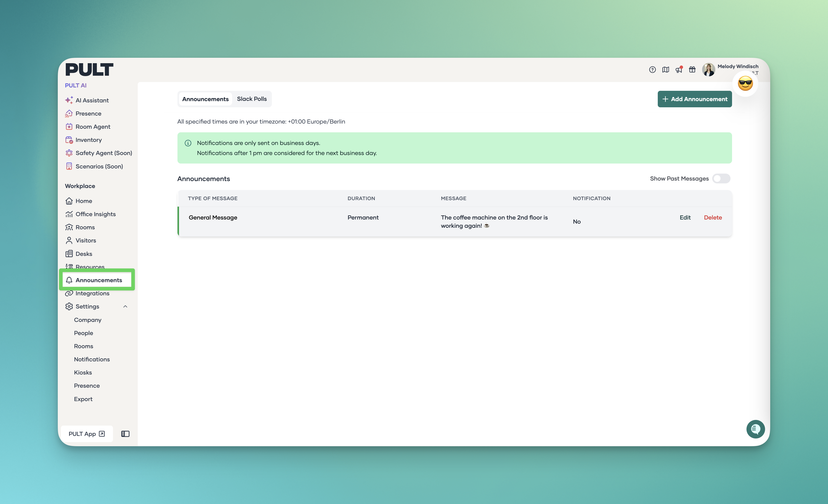Open the map icon in header
Screen dimensions: 828x504
click(x=665, y=70)
